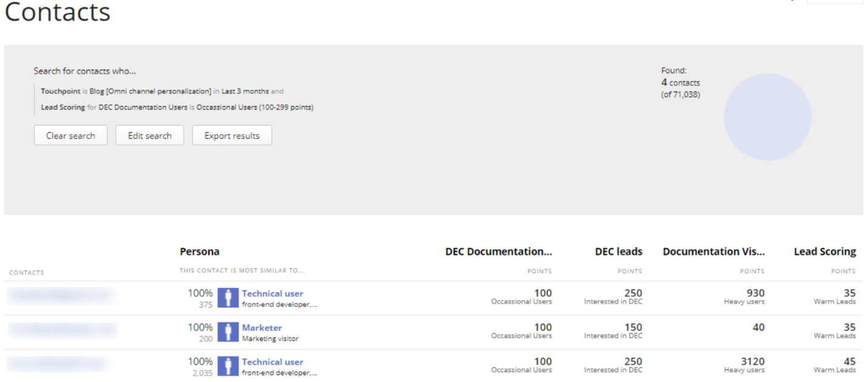Image resolution: width=868 pixels, height=382 pixels.
Task: Click the Lead Scoring column header
Action: pos(824,252)
